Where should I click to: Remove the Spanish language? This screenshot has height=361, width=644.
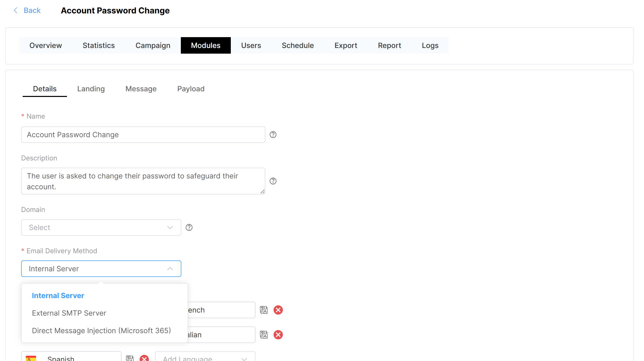[x=144, y=358]
